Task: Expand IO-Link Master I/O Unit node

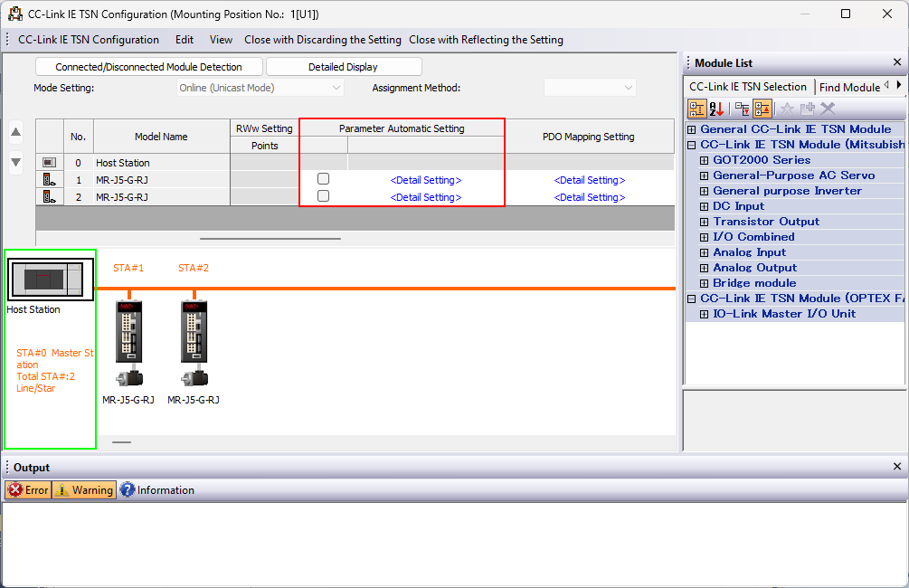Action: tap(704, 314)
